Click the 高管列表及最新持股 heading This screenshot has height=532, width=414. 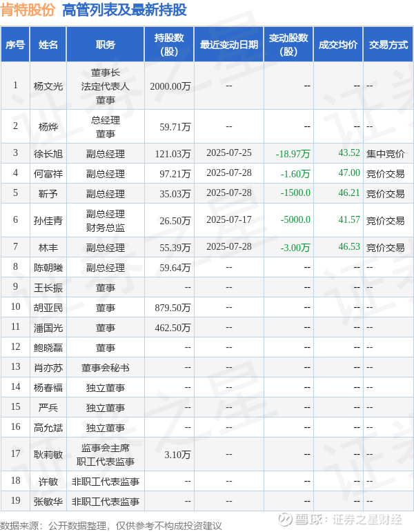124,10
